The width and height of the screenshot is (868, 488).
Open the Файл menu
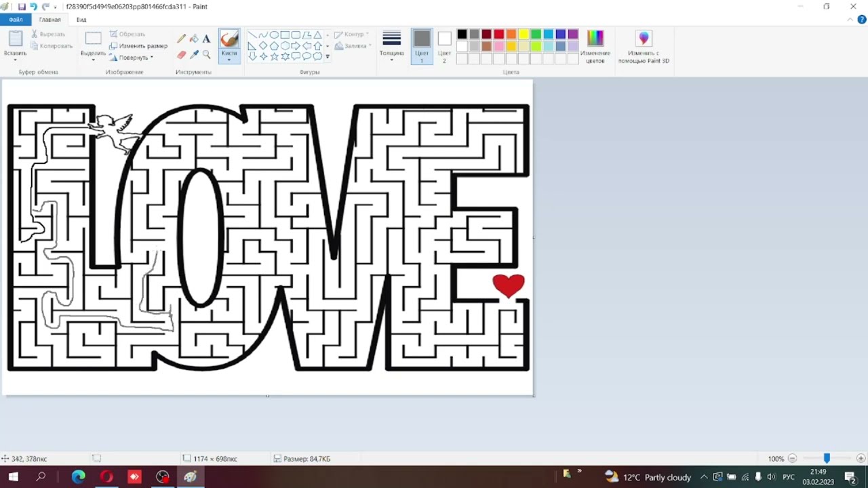(x=16, y=20)
